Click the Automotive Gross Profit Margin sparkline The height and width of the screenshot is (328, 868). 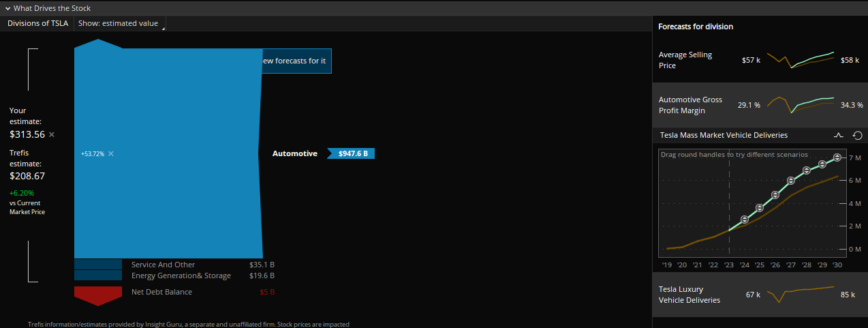(x=801, y=105)
